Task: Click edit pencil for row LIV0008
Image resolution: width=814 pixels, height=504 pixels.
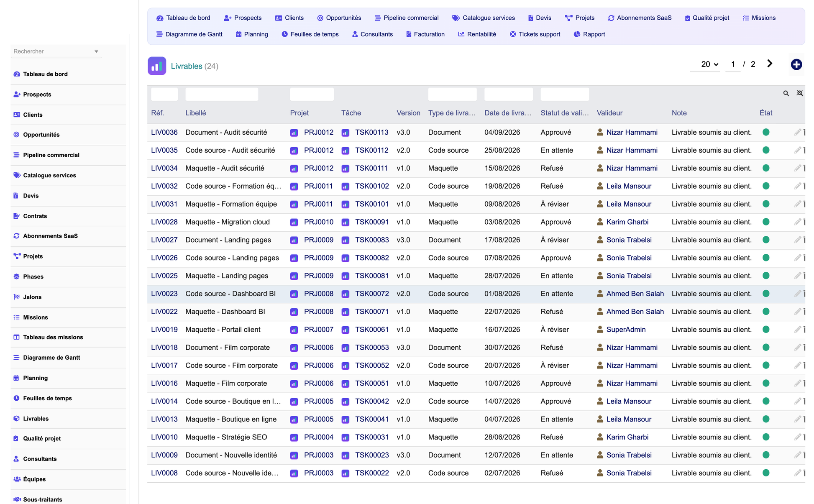Action: point(797,473)
